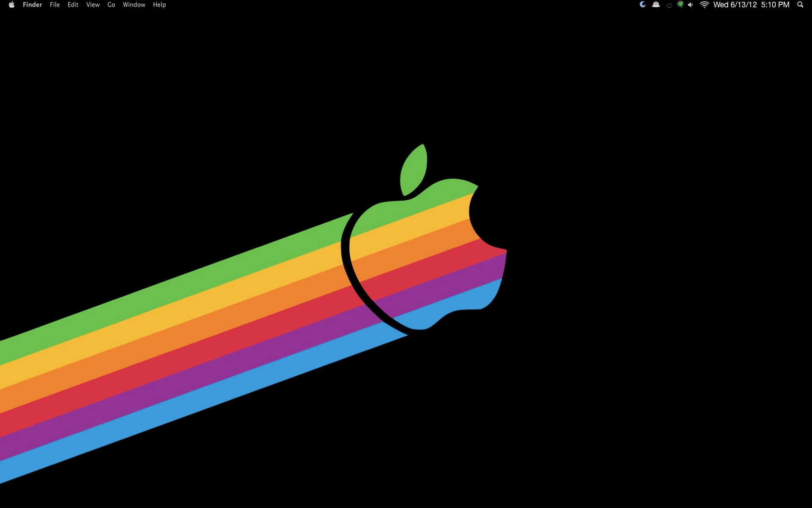Open the Apple menu
Viewport: 812px width, 508px height.
(11, 5)
